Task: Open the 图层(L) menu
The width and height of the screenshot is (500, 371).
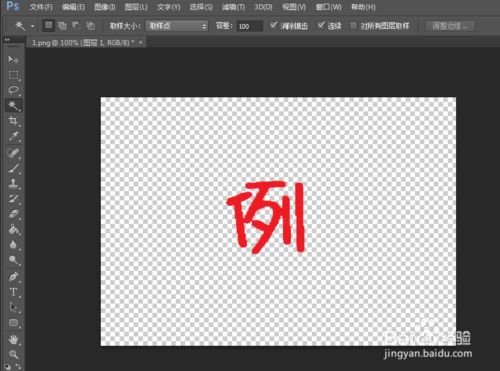Action: (136, 7)
